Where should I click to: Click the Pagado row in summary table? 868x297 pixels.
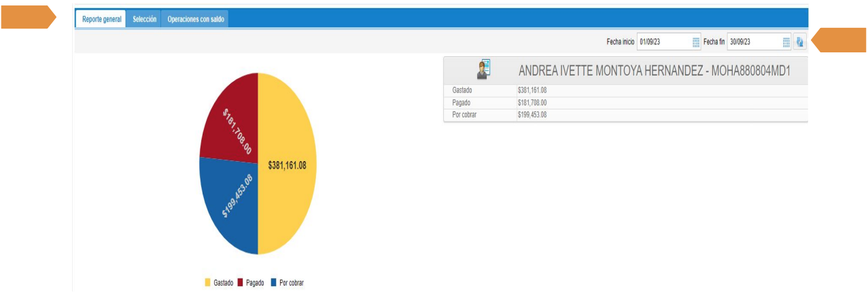click(x=625, y=103)
